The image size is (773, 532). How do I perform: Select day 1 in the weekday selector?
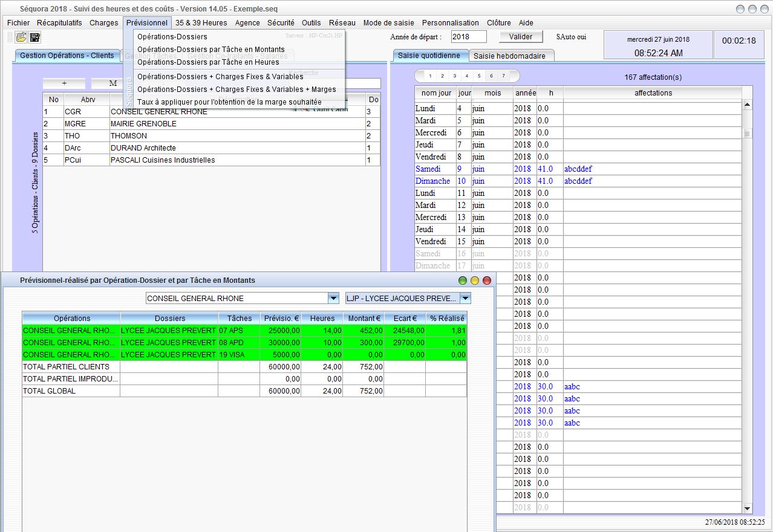430,76
